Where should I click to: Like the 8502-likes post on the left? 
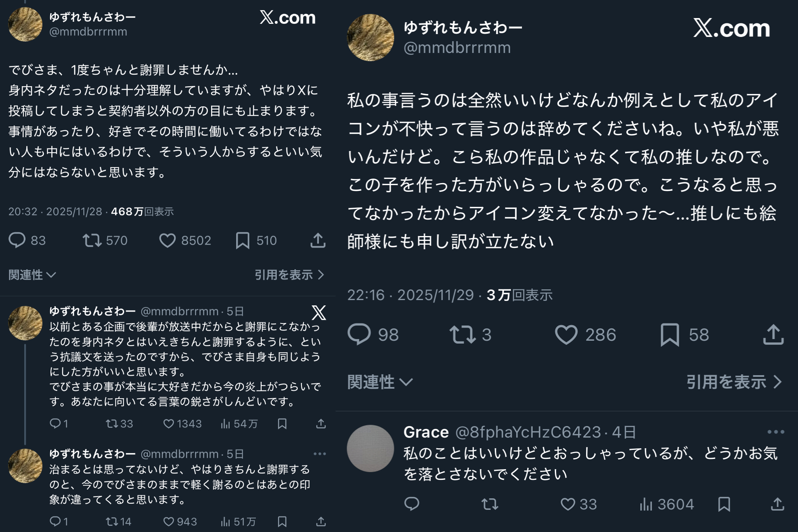167,241
